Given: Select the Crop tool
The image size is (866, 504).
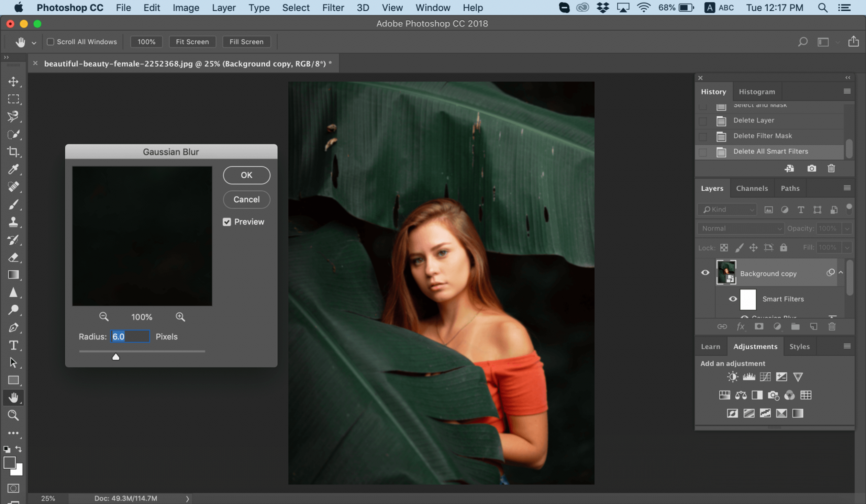Looking at the screenshot, I should (x=14, y=151).
